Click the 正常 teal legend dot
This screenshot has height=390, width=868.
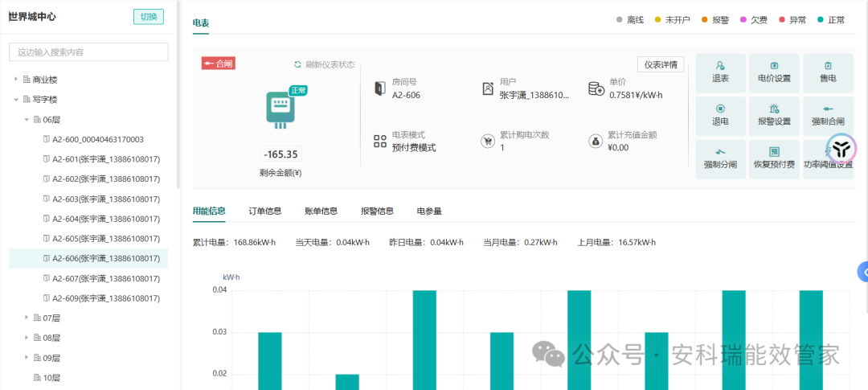(821, 20)
